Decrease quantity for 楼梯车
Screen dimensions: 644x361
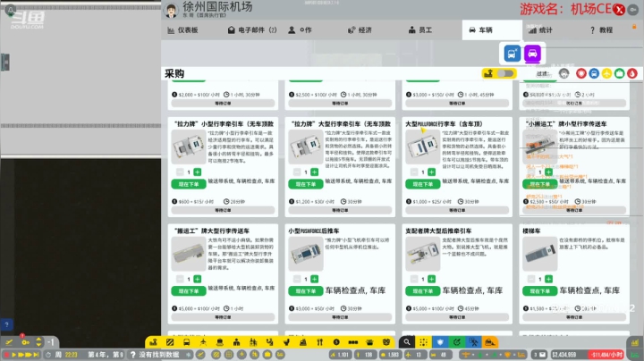coord(531,279)
